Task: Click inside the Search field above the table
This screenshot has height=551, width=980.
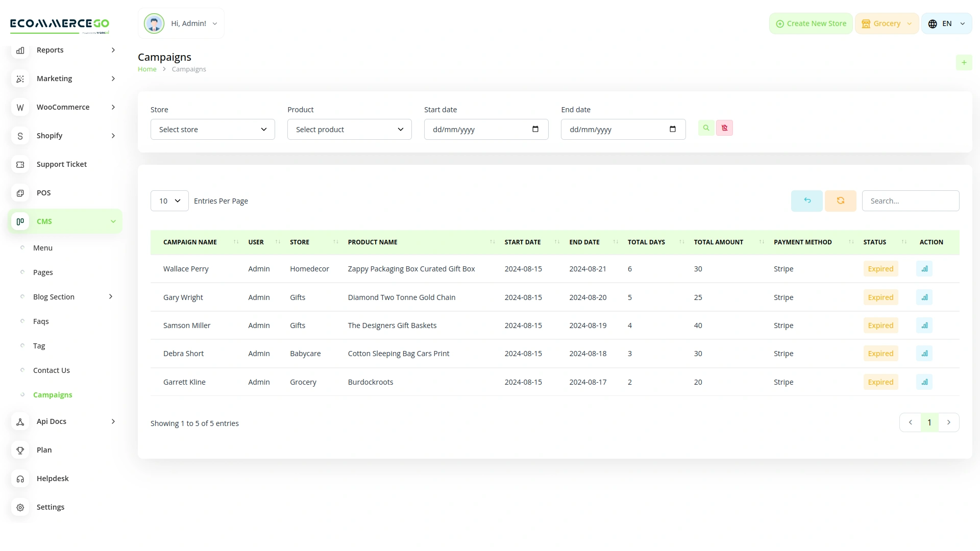Action: 911,201
